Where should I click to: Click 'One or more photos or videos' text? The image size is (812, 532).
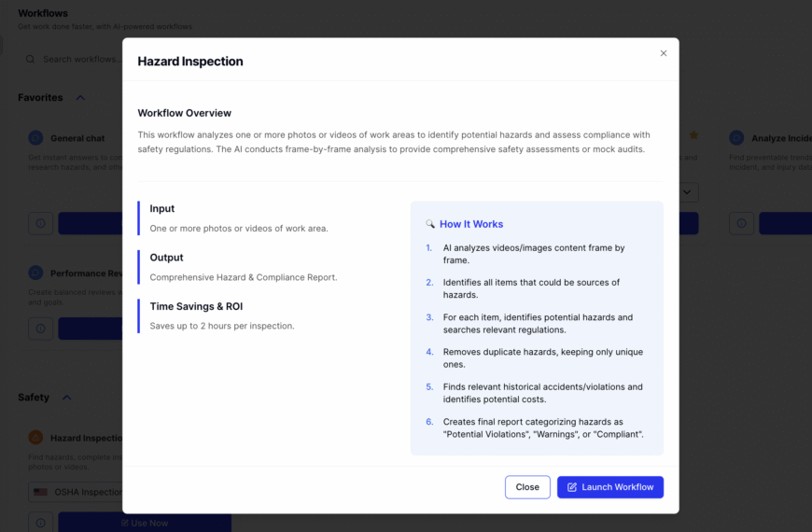point(239,229)
